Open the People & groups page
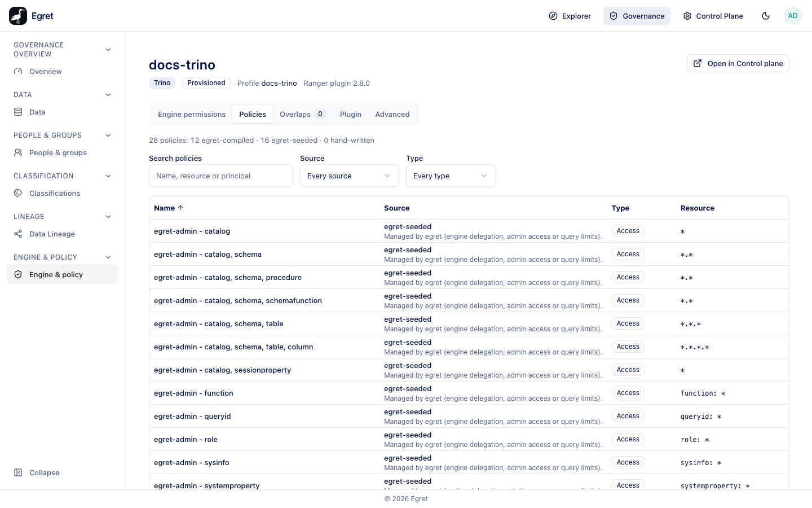The width and height of the screenshot is (812, 508). [x=63, y=153]
